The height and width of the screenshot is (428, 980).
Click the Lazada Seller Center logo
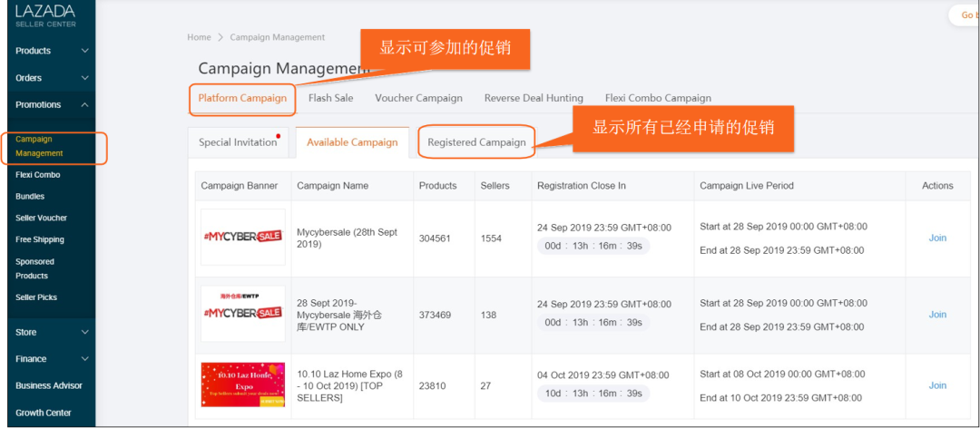pyautogui.click(x=45, y=15)
